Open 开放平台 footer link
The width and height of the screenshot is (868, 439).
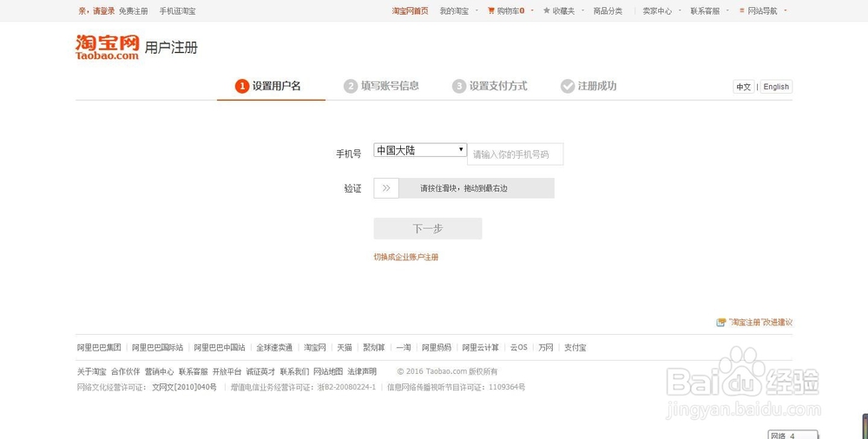click(227, 371)
